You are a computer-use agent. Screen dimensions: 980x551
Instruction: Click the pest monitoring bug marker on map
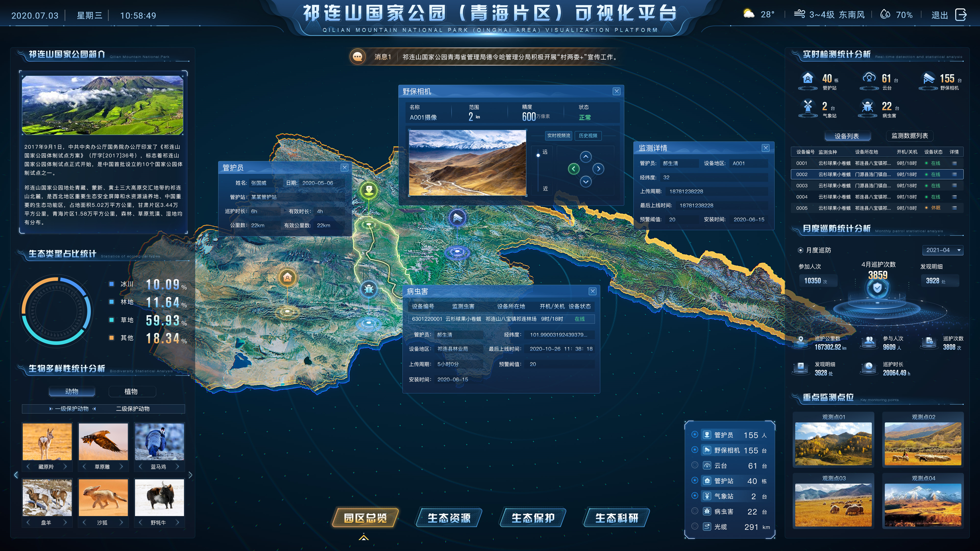pyautogui.click(x=369, y=289)
